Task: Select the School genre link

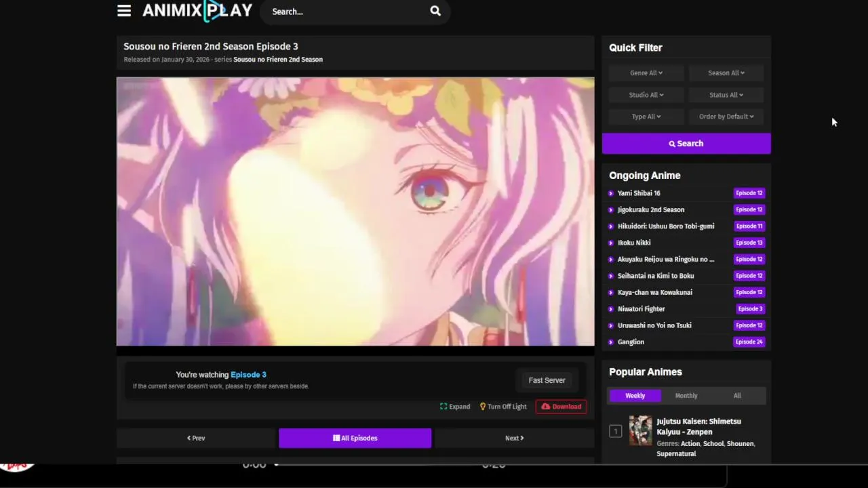Action: [713, 444]
